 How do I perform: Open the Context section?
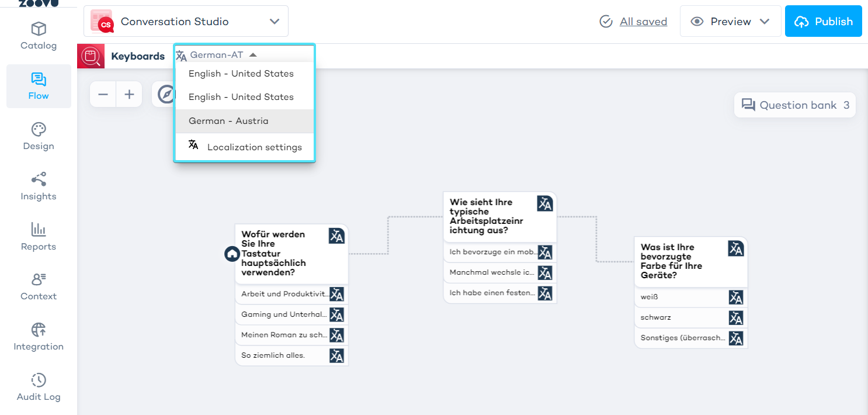click(39, 287)
